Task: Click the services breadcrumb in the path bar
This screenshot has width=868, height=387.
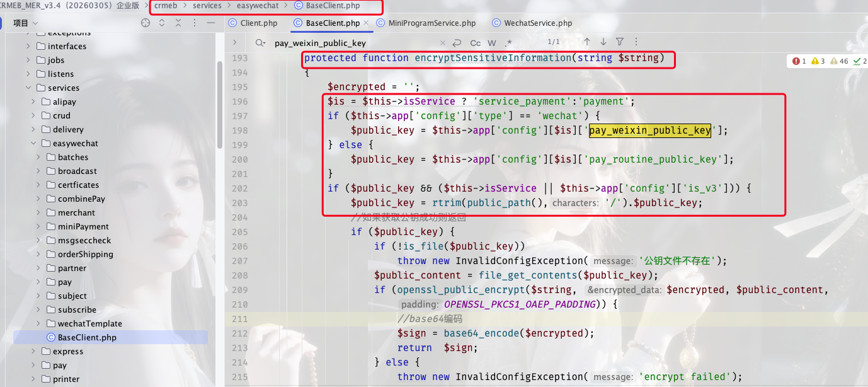Action: pos(207,6)
